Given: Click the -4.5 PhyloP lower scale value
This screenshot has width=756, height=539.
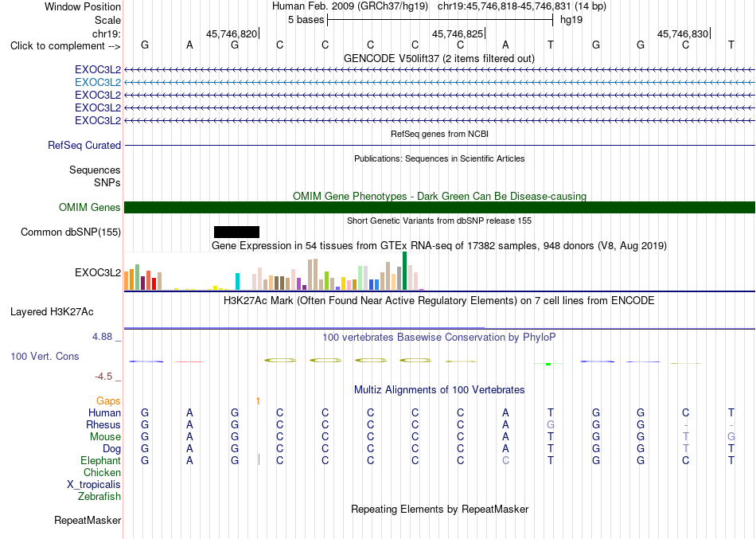Looking at the screenshot, I should pyautogui.click(x=103, y=377).
